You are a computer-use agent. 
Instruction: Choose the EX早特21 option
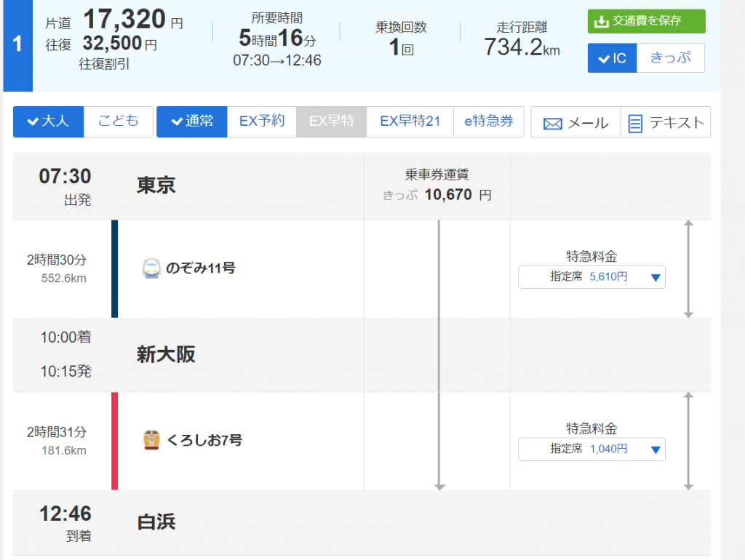(x=410, y=121)
